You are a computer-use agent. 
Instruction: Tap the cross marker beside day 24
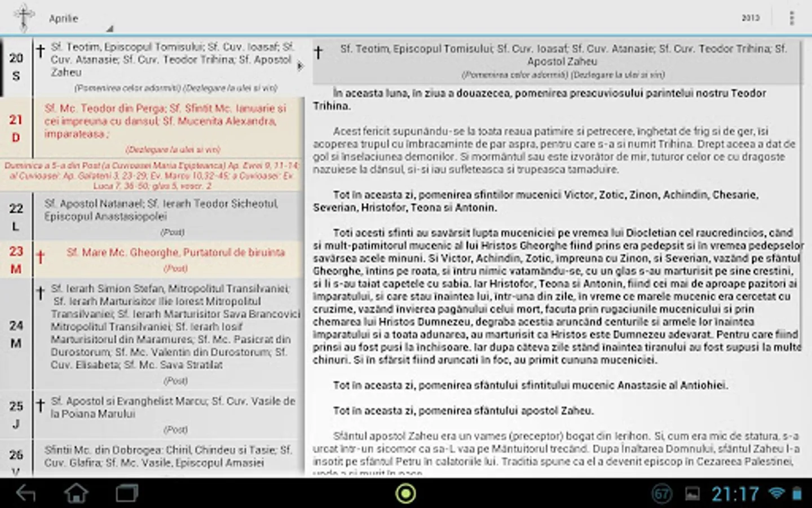[41, 292]
